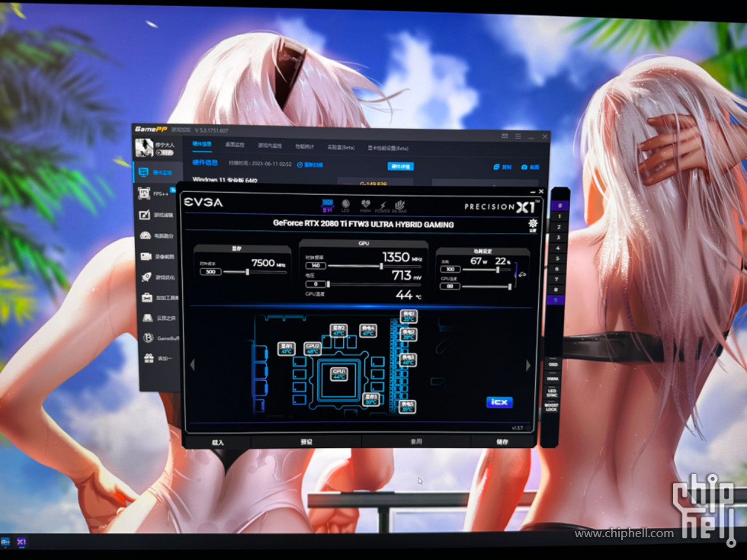Click the fourth bottom button in Precision X1
The height and width of the screenshot is (560, 747).
point(502,442)
